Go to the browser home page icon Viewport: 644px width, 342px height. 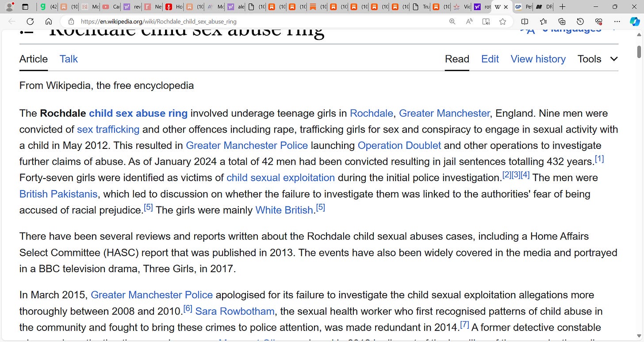click(49, 21)
